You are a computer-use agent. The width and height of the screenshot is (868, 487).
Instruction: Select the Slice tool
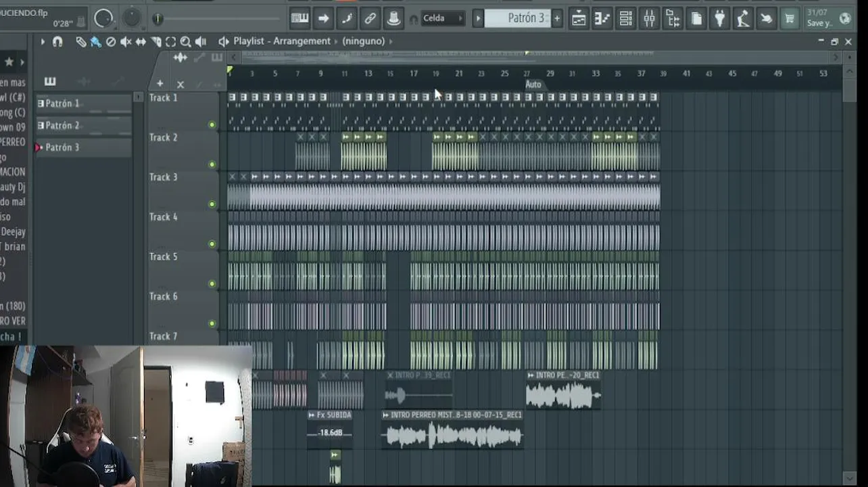click(155, 42)
